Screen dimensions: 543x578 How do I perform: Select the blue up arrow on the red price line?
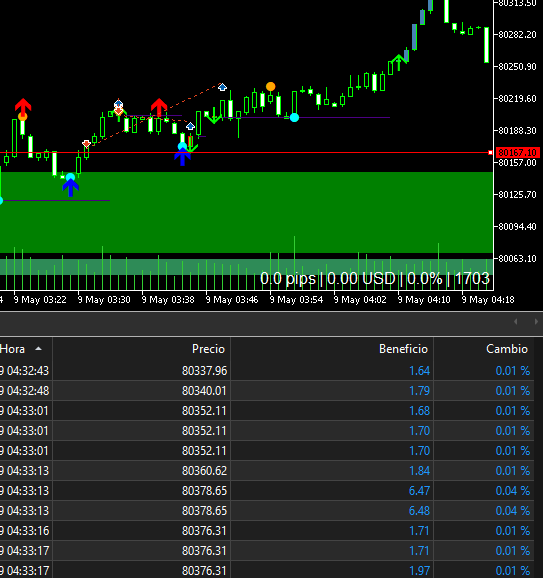[182, 158]
